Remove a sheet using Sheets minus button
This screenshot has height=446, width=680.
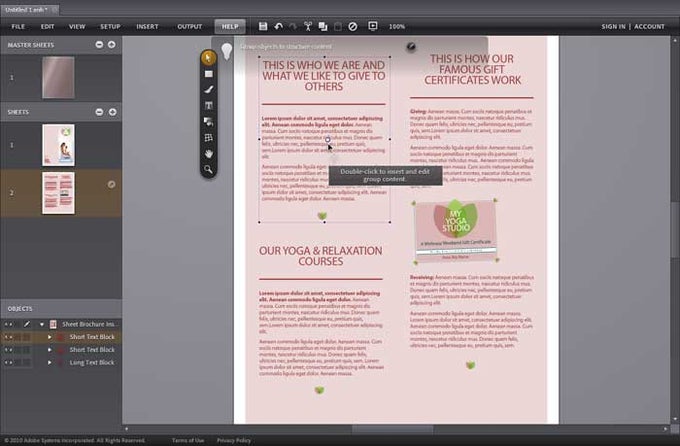tap(99, 112)
